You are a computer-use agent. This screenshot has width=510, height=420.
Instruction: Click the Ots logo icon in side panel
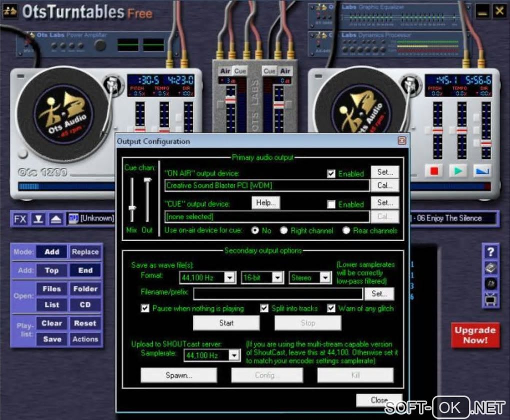point(490,284)
